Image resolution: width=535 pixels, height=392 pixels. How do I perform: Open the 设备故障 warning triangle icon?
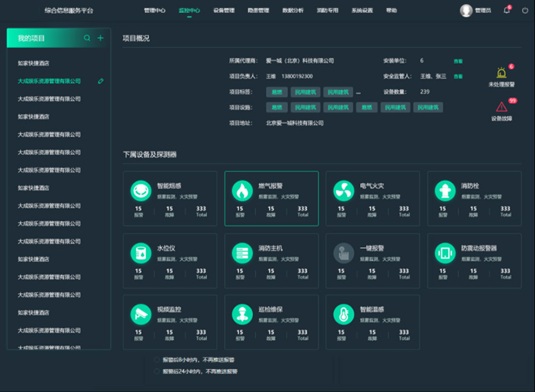(x=501, y=107)
